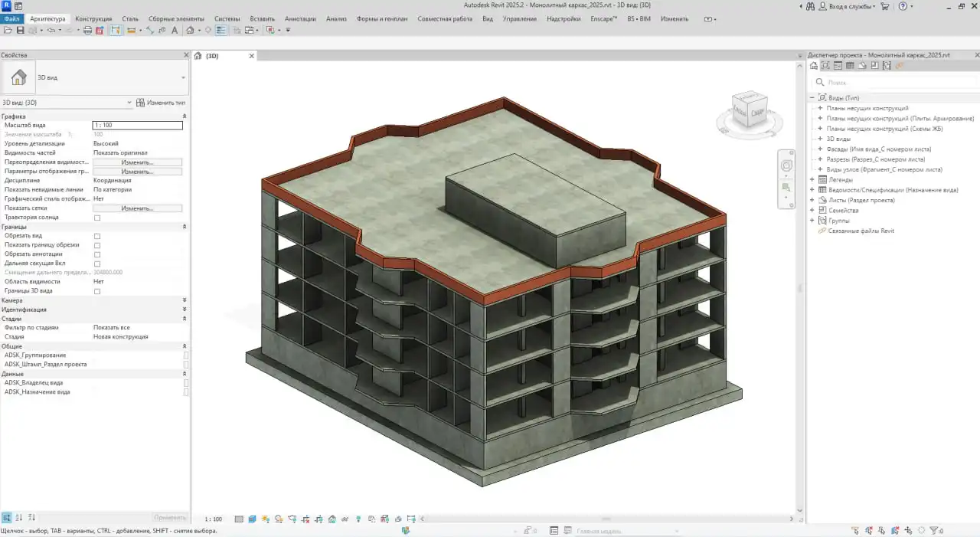Enable the 'Обрезать вид' checkbox
Image resolution: width=980 pixels, height=537 pixels.
[98, 237]
